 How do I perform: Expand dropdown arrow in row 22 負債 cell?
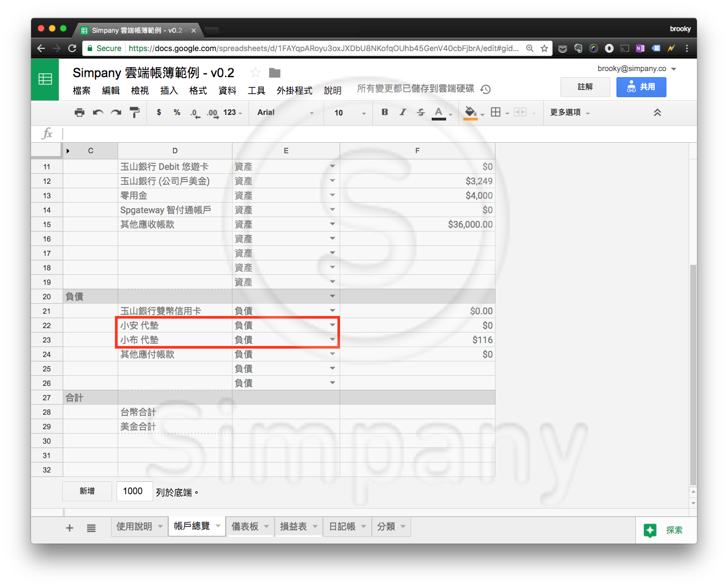(x=332, y=325)
